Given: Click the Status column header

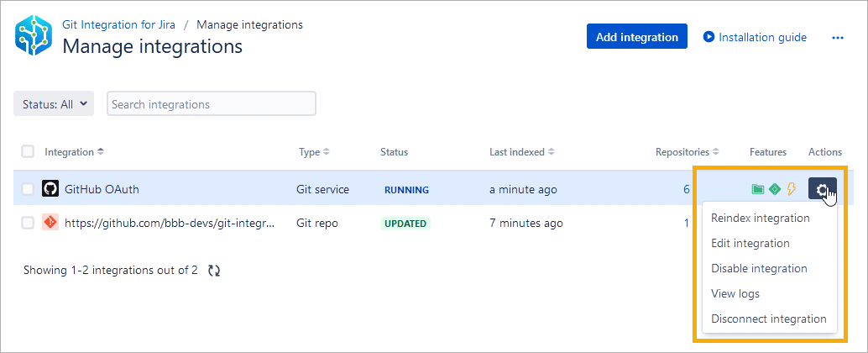Looking at the screenshot, I should [395, 152].
